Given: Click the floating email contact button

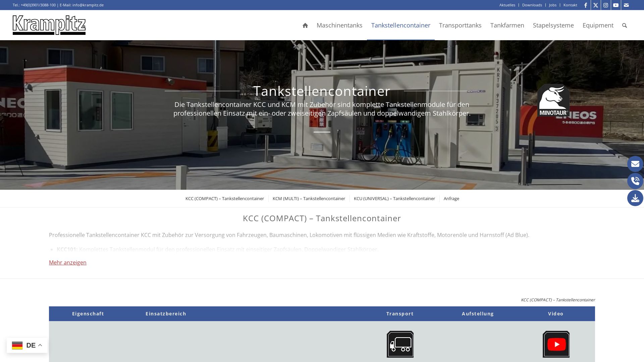Looking at the screenshot, I should pyautogui.click(x=635, y=164).
